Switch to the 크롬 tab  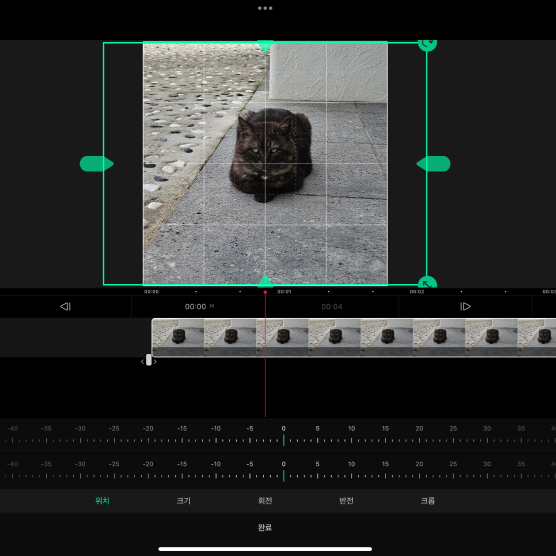pyautogui.click(x=428, y=501)
